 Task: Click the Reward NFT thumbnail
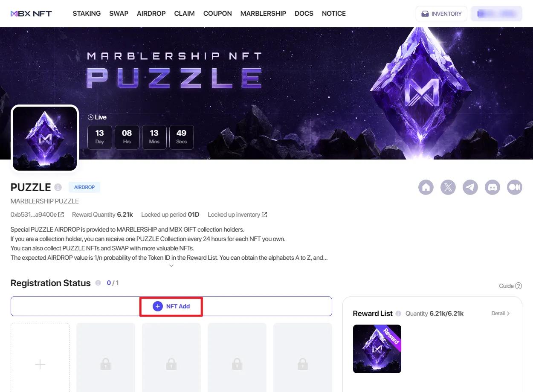pos(377,349)
